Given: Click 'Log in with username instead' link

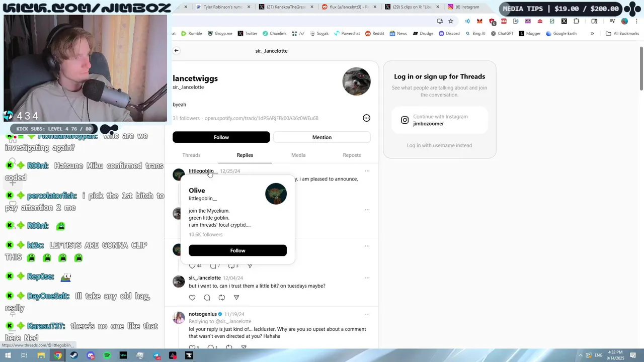Looking at the screenshot, I should (x=439, y=145).
